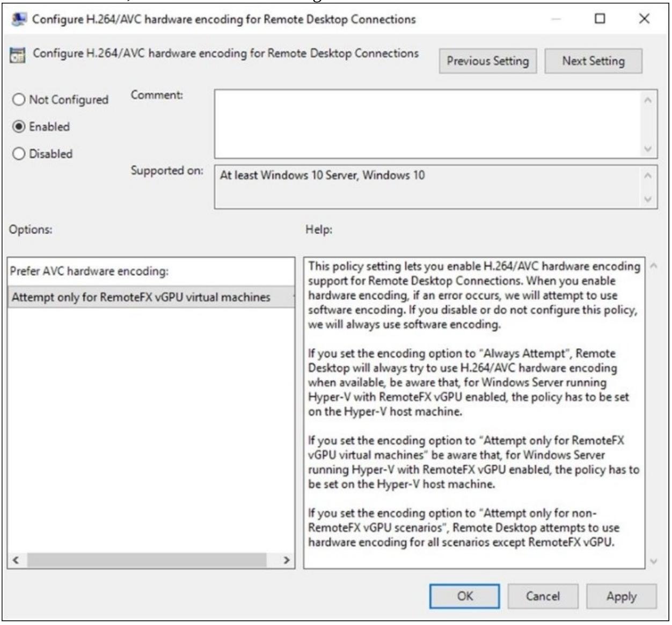Viewport: 672px width, 625px height.
Task: Click Comment box scroll down arrow
Action: [648, 149]
